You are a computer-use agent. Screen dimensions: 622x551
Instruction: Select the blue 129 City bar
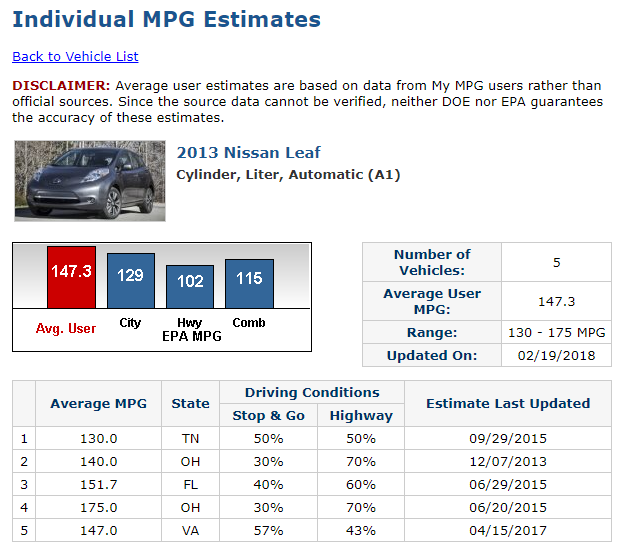[131, 281]
